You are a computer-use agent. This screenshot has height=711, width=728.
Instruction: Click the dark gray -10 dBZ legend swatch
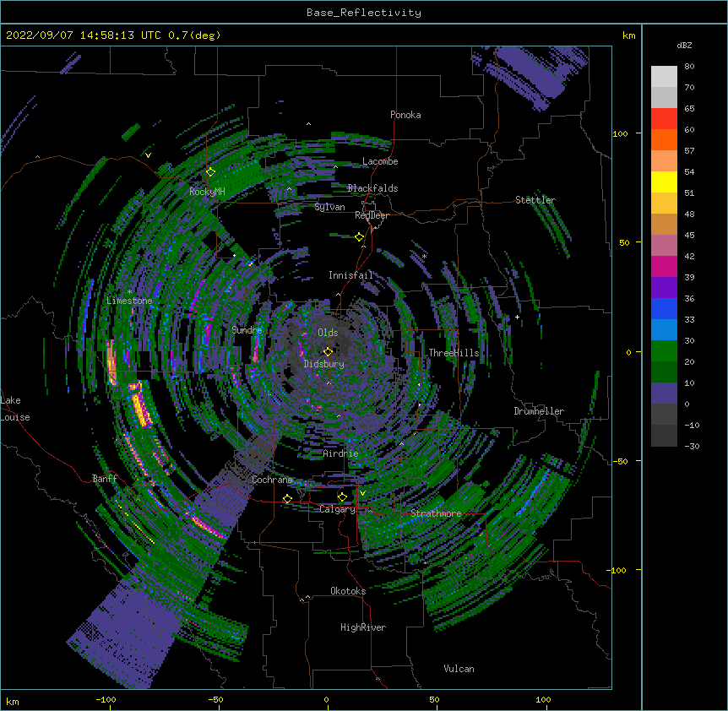(664, 436)
